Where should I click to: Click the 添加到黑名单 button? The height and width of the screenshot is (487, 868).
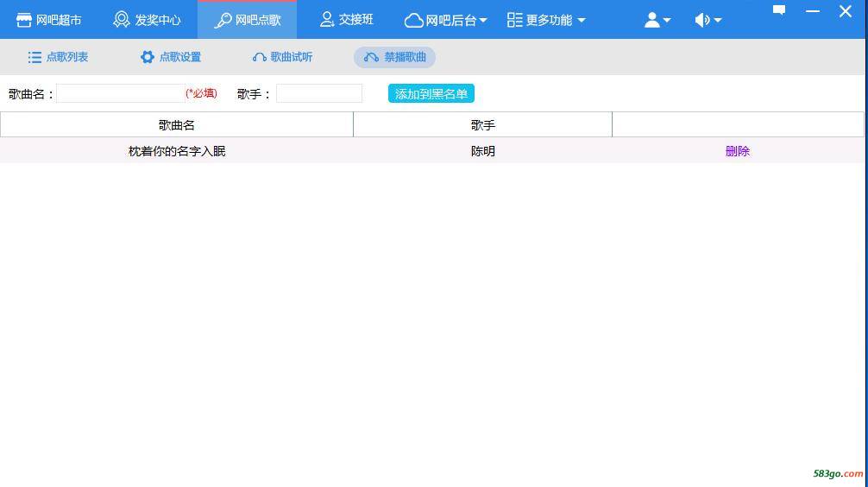click(x=431, y=93)
